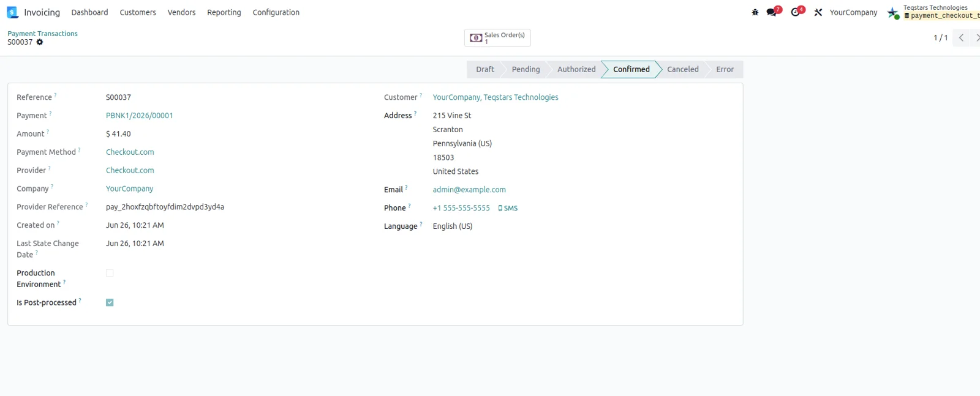Open the Vendors menu
Image resolution: width=980 pixels, height=396 pixels.
click(x=181, y=12)
